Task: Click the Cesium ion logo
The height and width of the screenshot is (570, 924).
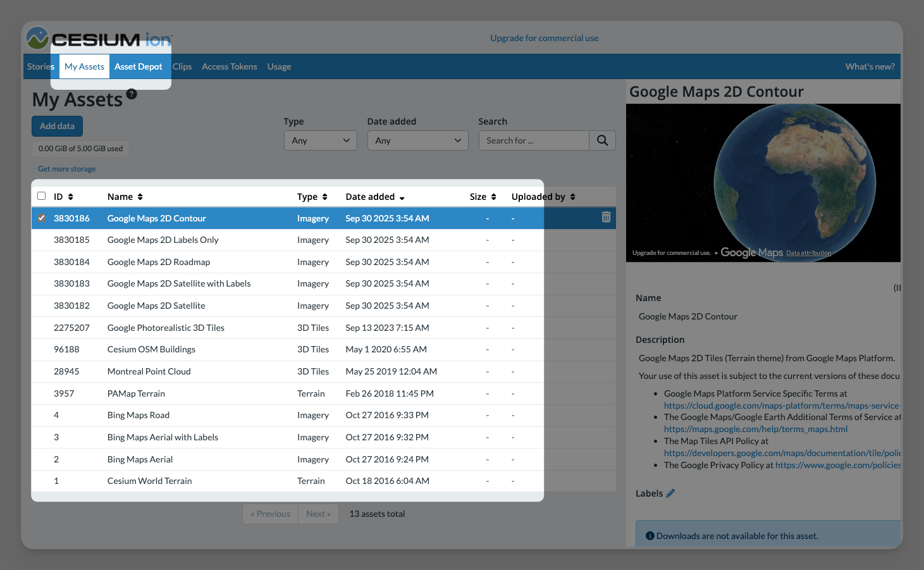Action: pyautogui.click(x=99, y=39)
